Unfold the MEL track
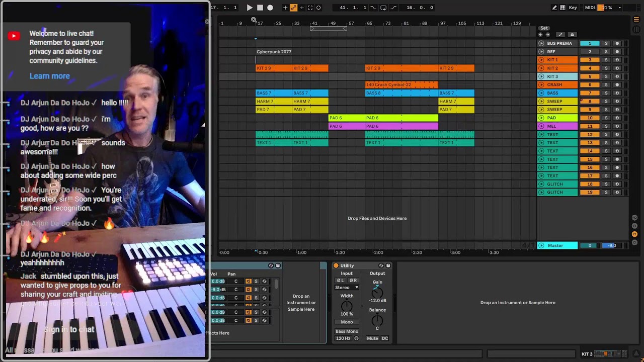644x362 pixels. tap(541, 126)
